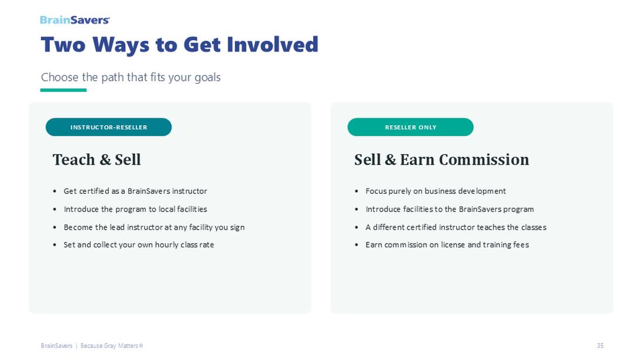
Task: Click the Become the lead instructor bullet
Action: coord(154,227)
